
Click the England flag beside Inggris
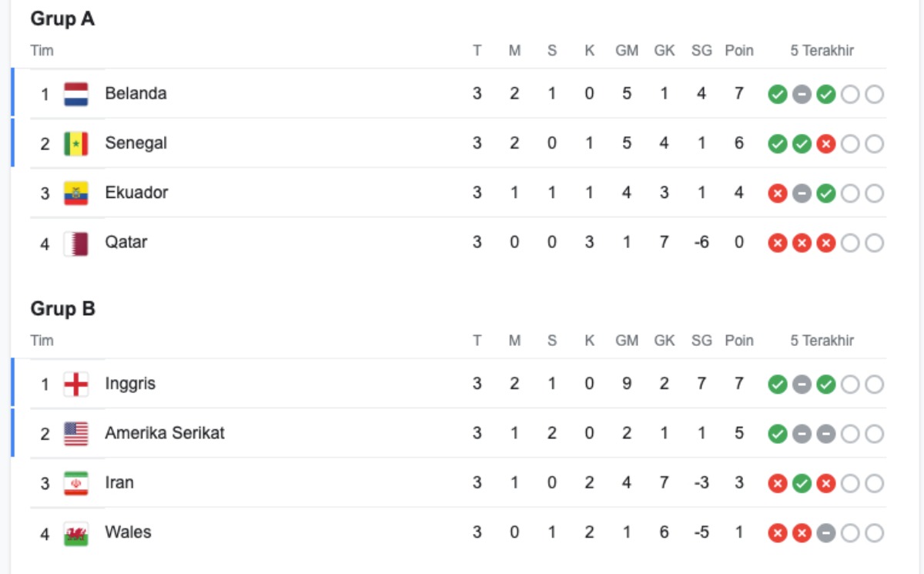click(76, 384)
